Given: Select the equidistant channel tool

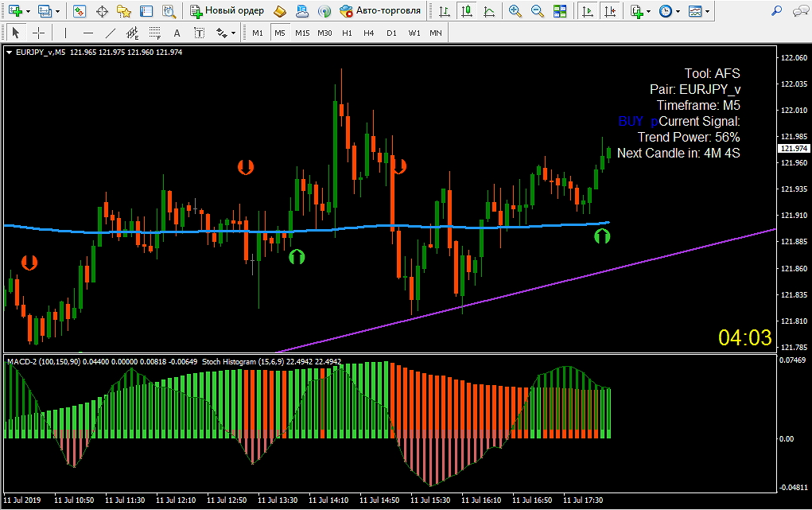Looking at the screenshot, I should [133, 33].
